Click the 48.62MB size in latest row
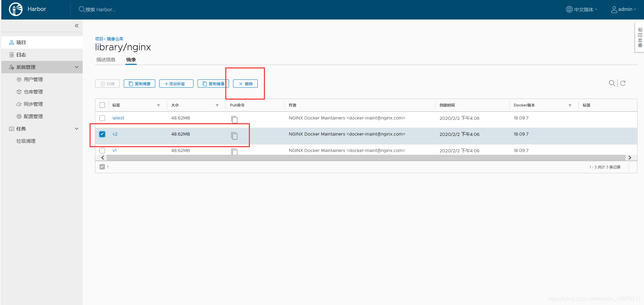 (x=180, y=118)
